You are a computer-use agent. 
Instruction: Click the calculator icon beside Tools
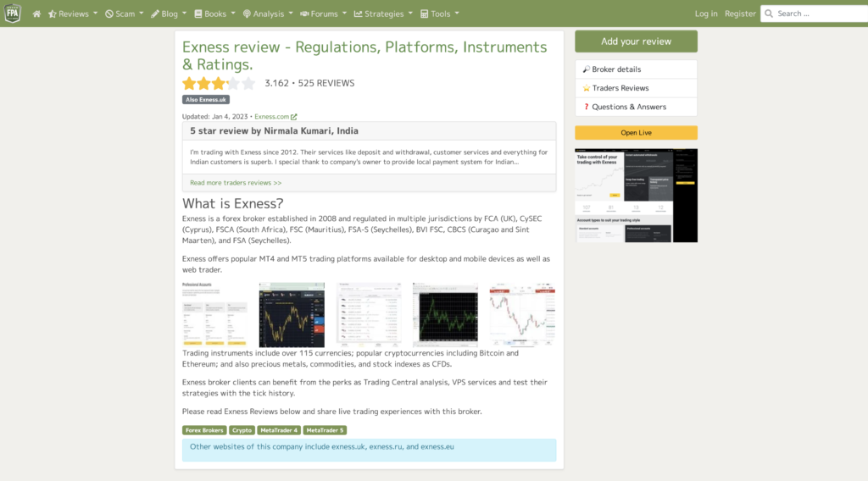(424, 14)
